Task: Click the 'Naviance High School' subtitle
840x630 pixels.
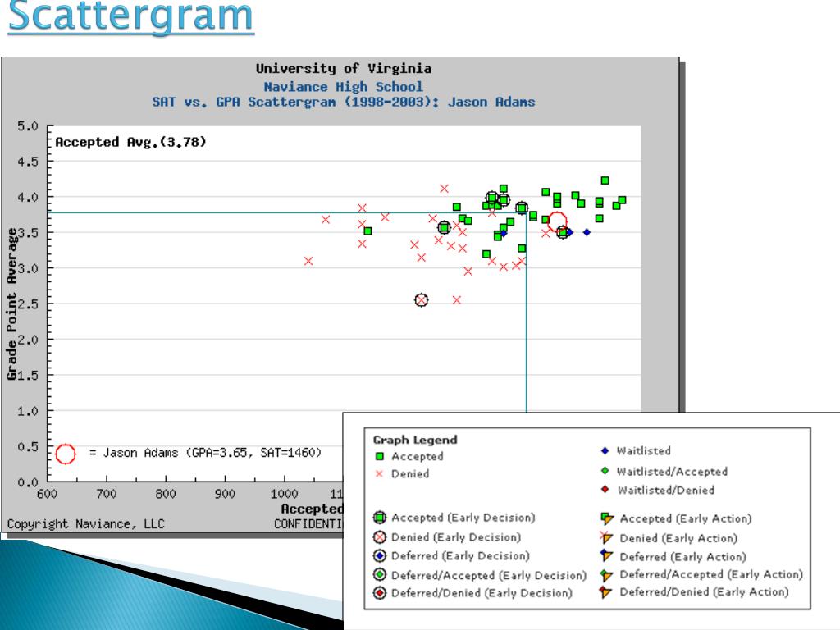Action: (x=343, y=87)
